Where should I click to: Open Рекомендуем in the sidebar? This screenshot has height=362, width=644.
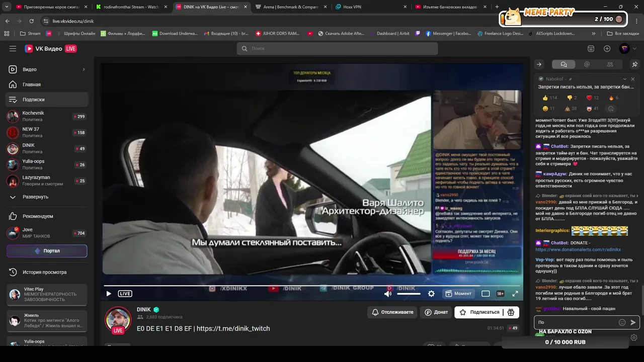tap(47, 216)
